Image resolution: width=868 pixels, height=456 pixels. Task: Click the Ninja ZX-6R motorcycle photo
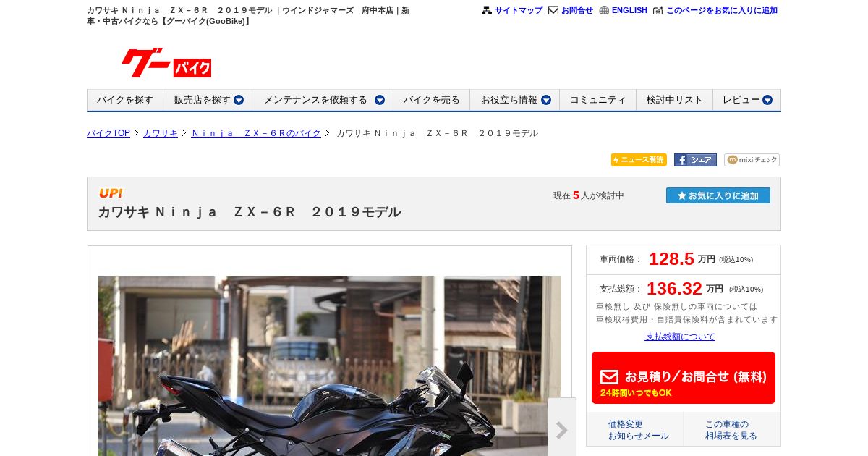coord(330,366)
